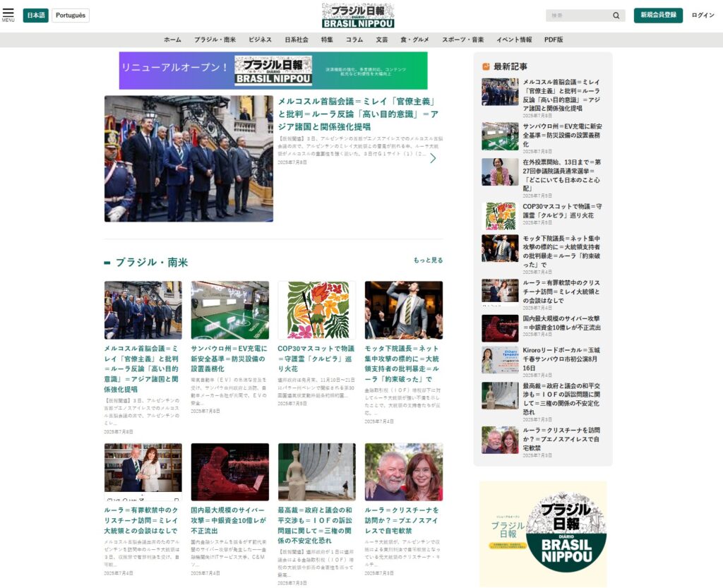Click the search magnifier icon
This screenshot has height=588, width=723.
616,16
